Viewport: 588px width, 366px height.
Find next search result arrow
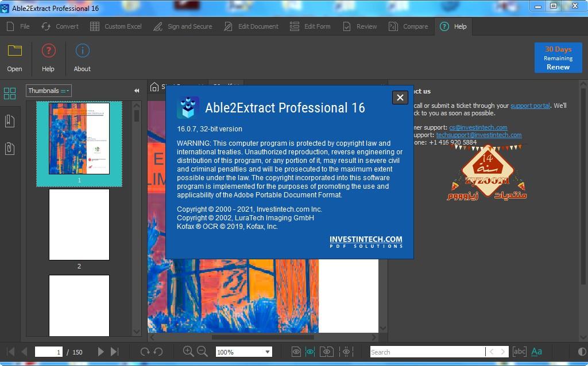click(x=503, y=352)
